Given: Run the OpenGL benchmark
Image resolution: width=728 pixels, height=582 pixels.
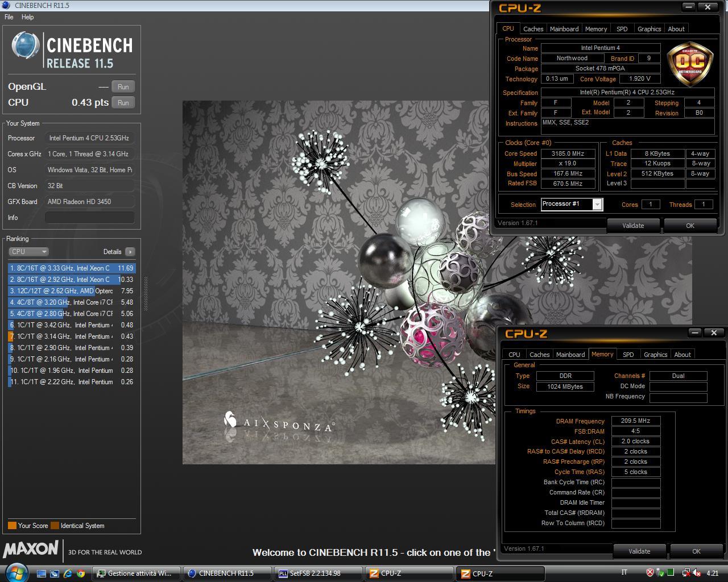Looking at the screenshot, I should point(123,86).
